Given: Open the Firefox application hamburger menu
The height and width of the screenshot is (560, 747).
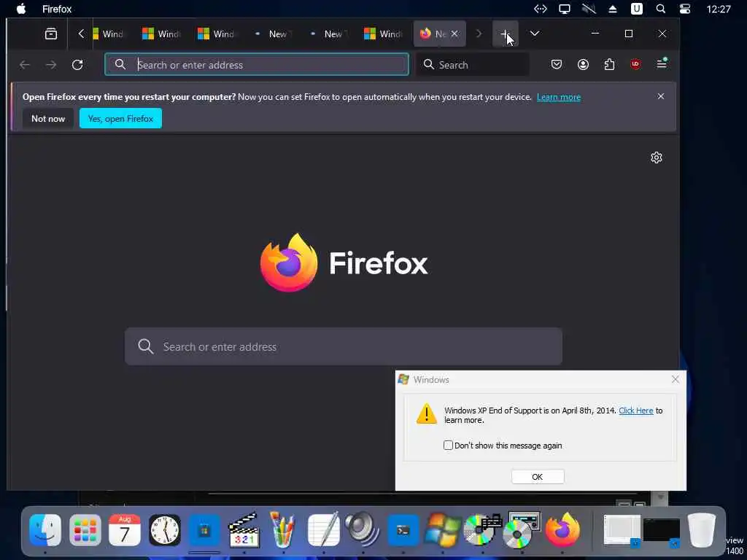Looking at the screenshot, I should [662, 64].
